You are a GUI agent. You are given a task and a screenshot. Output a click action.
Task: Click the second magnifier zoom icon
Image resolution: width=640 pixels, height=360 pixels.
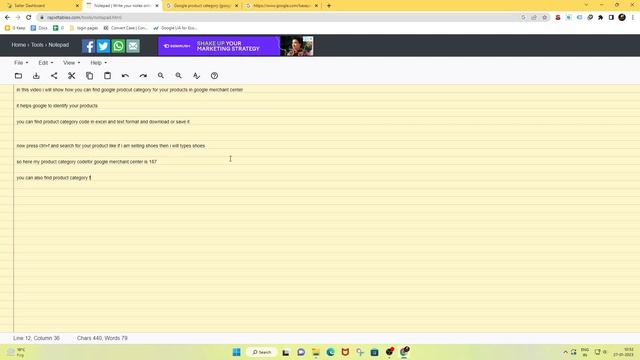coord(178,76)
